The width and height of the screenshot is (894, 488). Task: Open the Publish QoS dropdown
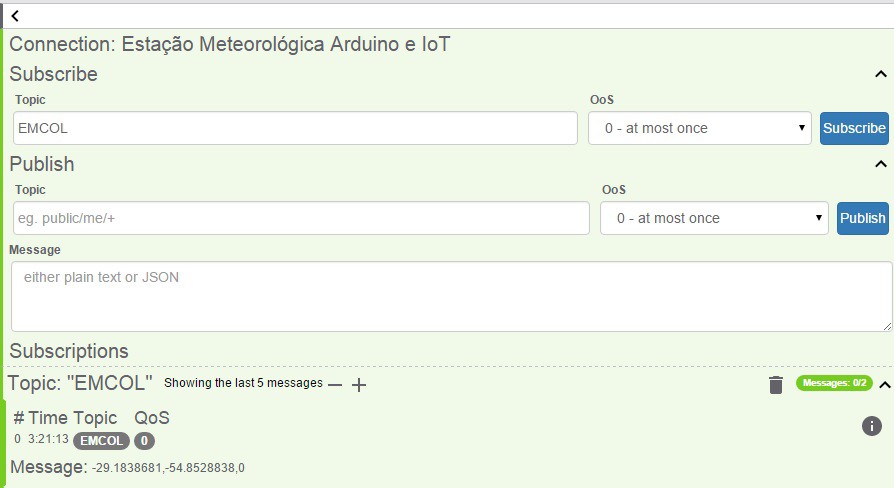tap(714, 218)
